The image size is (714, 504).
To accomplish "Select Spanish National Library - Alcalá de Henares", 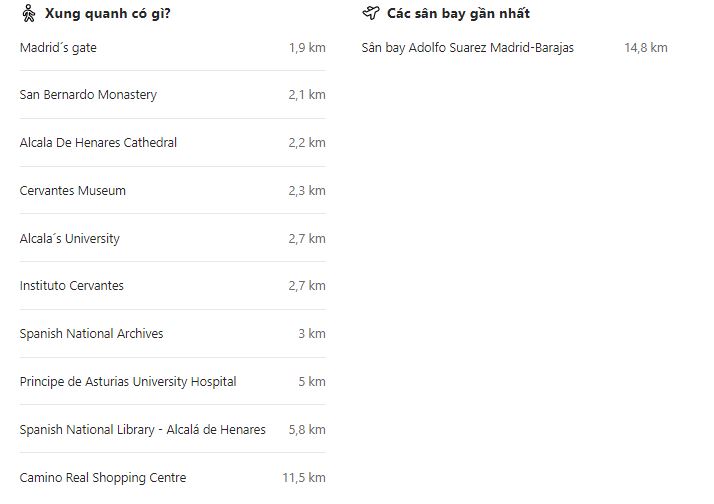I will [143, 430].
